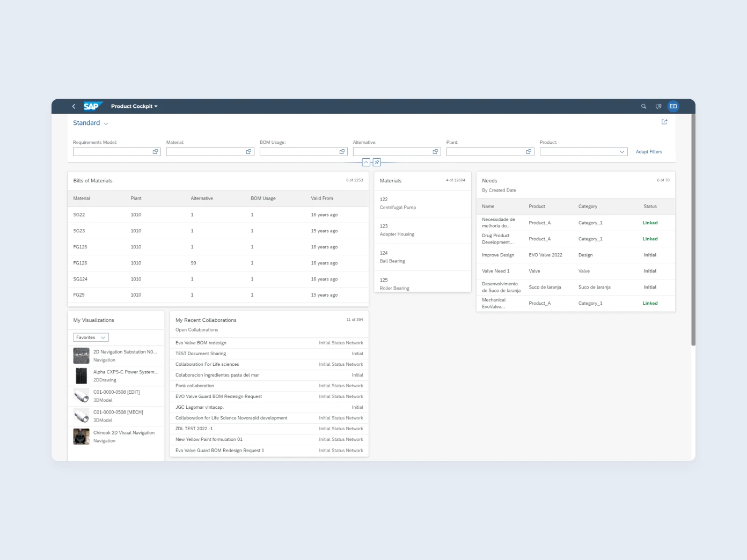747x560 pixels.
Task: Click the ED user avatar
Action: (x=673, y=106)
